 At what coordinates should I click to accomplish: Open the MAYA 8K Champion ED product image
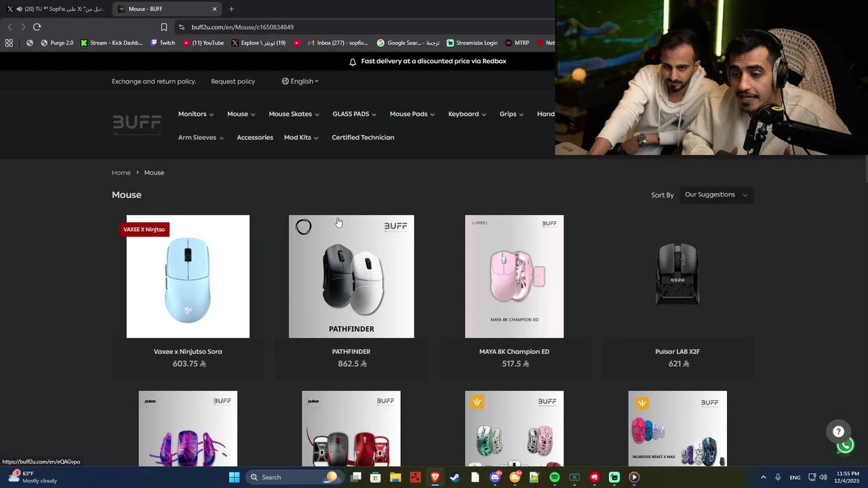[514, 277]
